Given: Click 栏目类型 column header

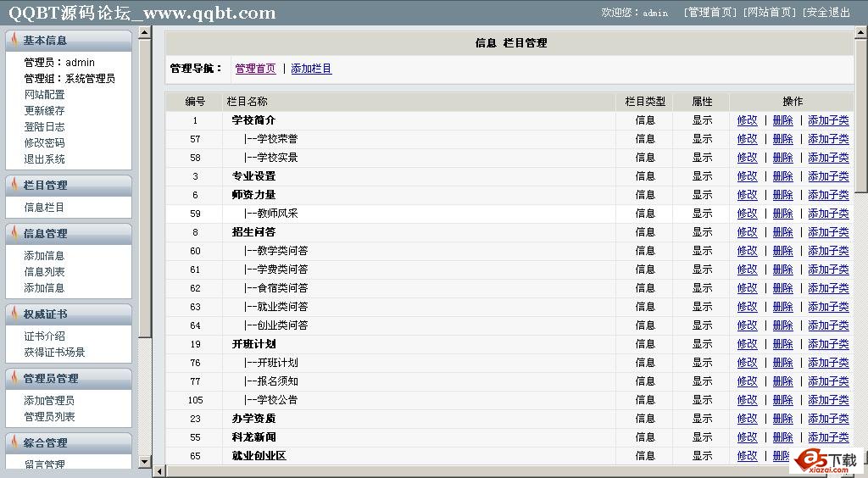Looking at the screenshot, I should tap(645, 101).
